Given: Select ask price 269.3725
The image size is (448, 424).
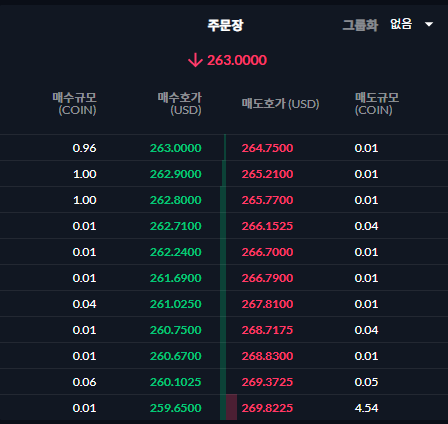Looking at the screenshot, I should pyautogui.click(x=267, y=382).
